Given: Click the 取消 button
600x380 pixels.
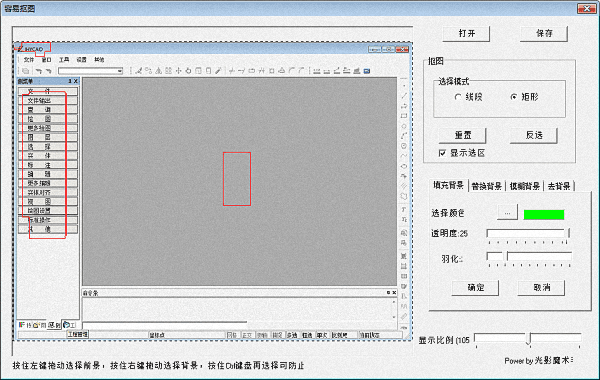Looking at the screenshot, I should (x=541, y=288).
